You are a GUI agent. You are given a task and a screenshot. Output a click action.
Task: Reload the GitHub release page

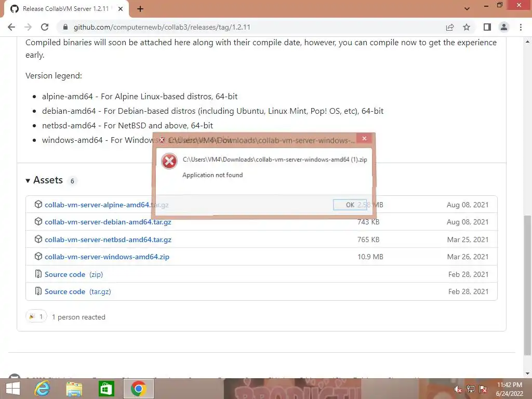[x=45, y=27]
